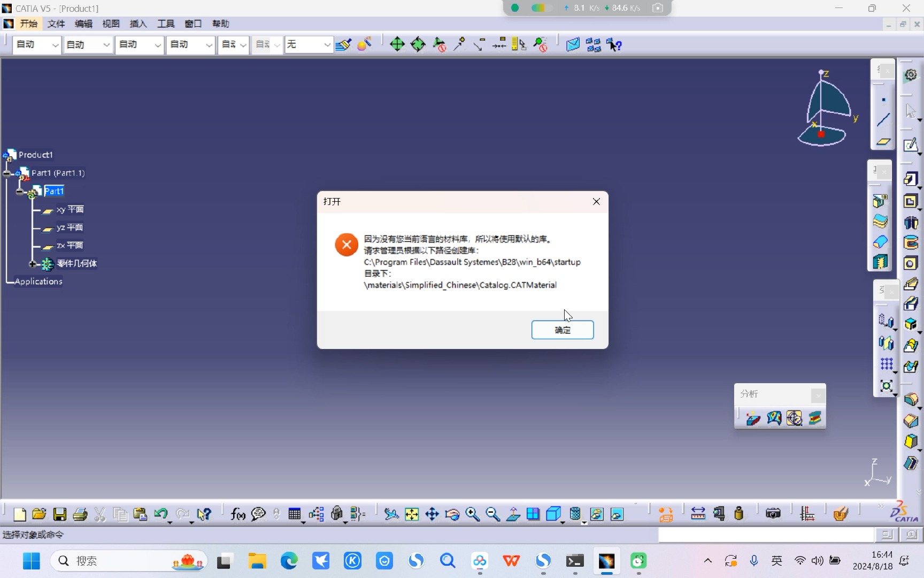Open the 帮助 menu
The height and width of the screenshot is (578, 924).
(220, 24)
